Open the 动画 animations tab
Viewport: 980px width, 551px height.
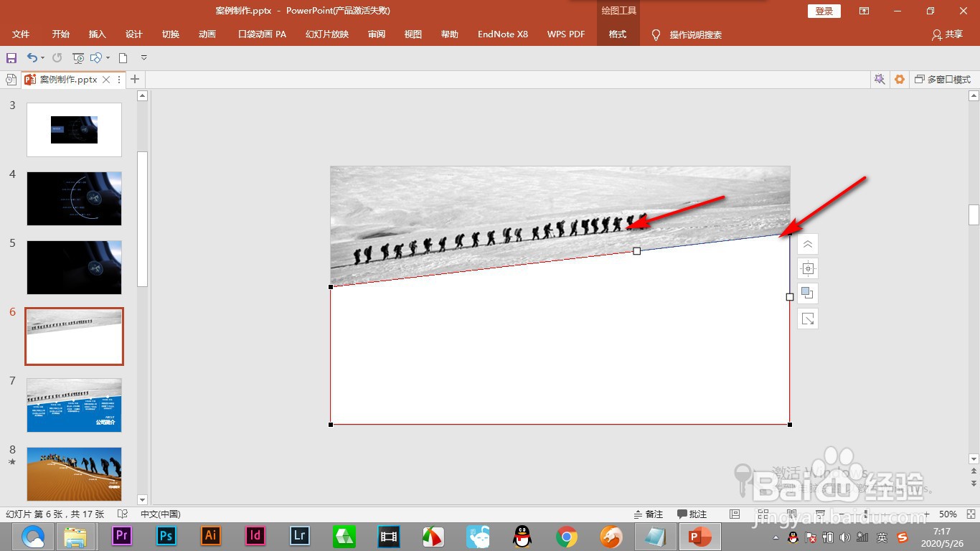point(207,34)
